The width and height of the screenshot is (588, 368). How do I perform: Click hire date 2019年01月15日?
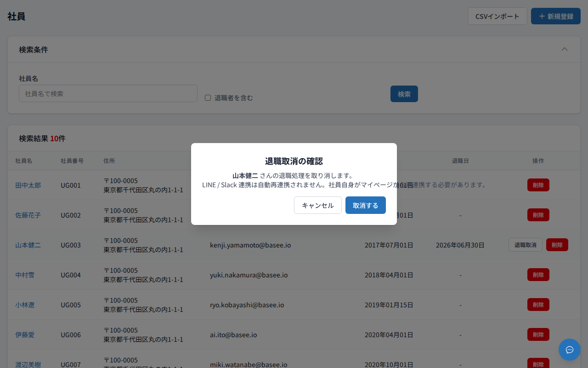pyautogui.click(x=389, y=305)
